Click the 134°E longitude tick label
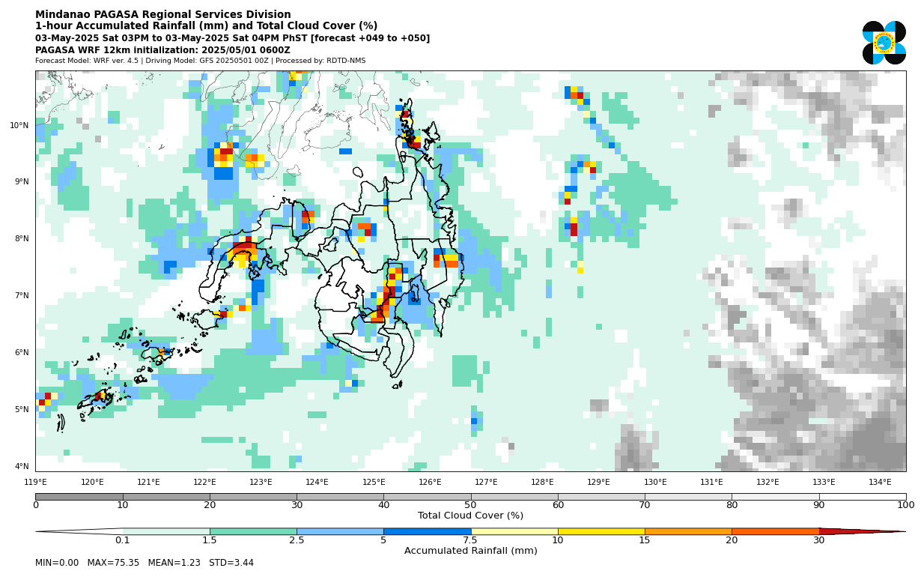924x577 pixels. 880,483
